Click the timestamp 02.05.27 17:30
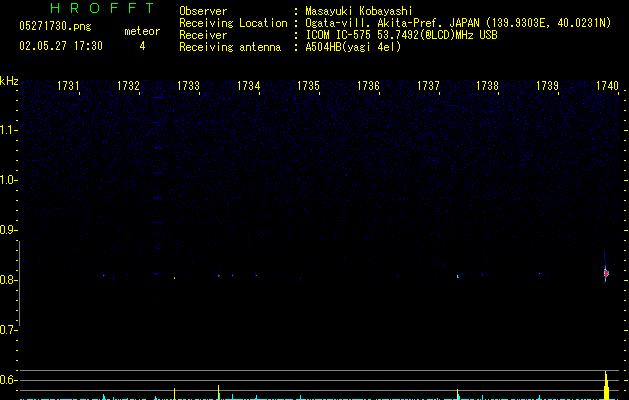 click(x=61, y=46)
